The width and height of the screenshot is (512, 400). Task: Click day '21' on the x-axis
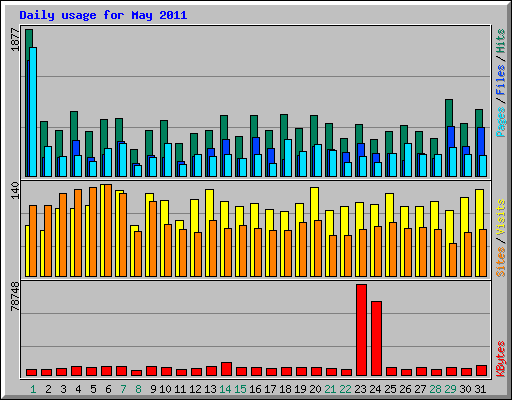(330, 389)
